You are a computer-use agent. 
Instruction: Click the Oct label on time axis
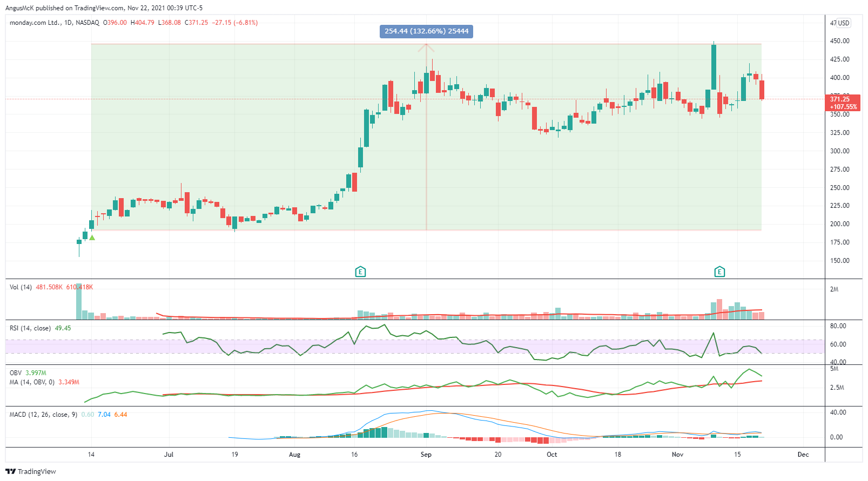click(551, 455)
